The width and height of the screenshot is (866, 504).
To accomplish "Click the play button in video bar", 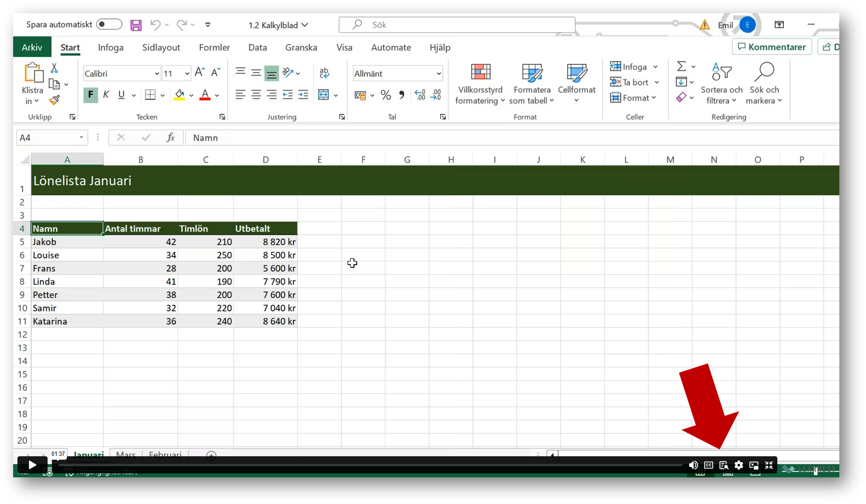I will coord(31,465).
